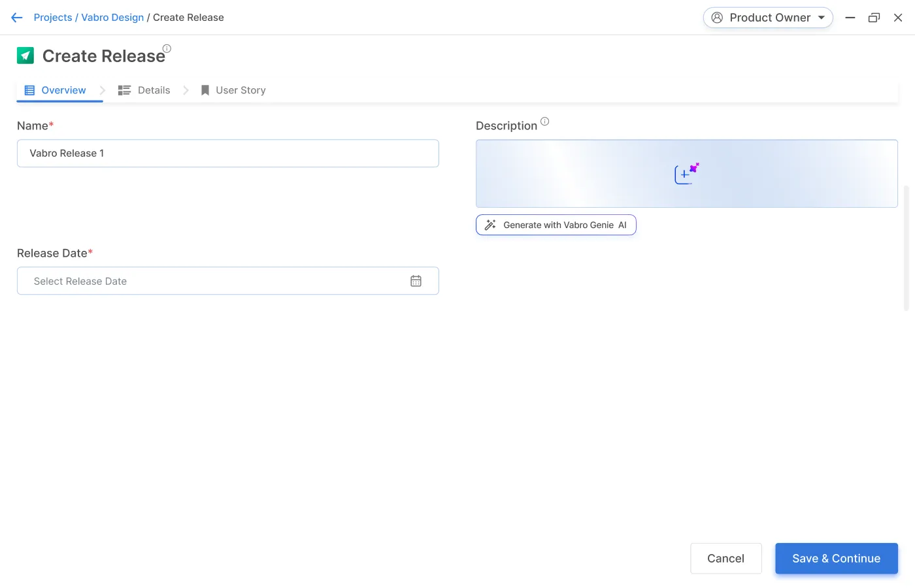
Task: Open the User Story tab
Action: (241, 90)
